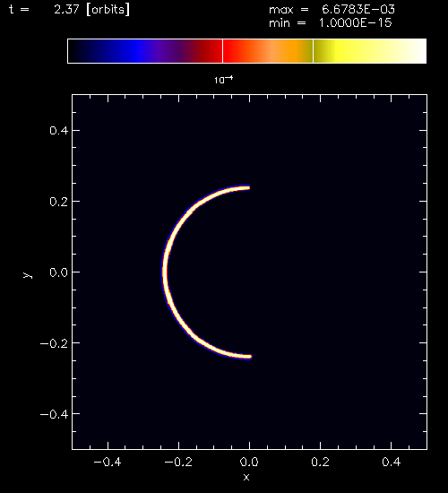Click the 10^-4 colorbar tick label
Viewport: 448px width, 493px height.
(223, 80)
